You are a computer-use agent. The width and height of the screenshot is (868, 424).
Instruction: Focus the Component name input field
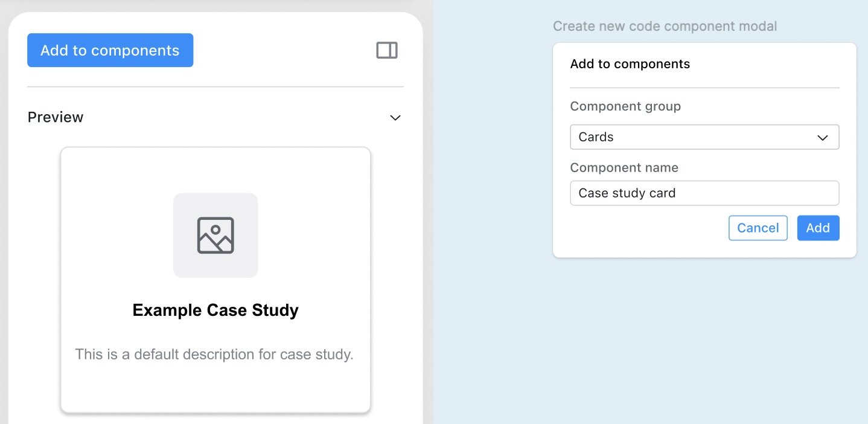pos(704,193)
